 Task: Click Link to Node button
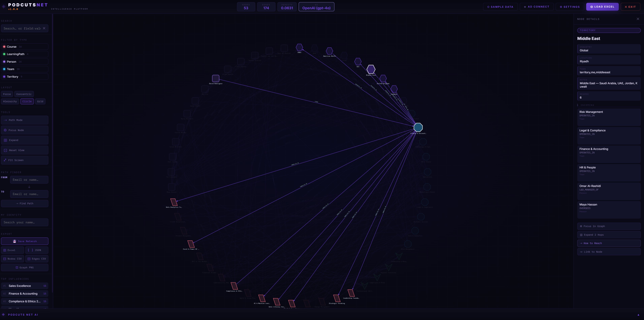609,252
